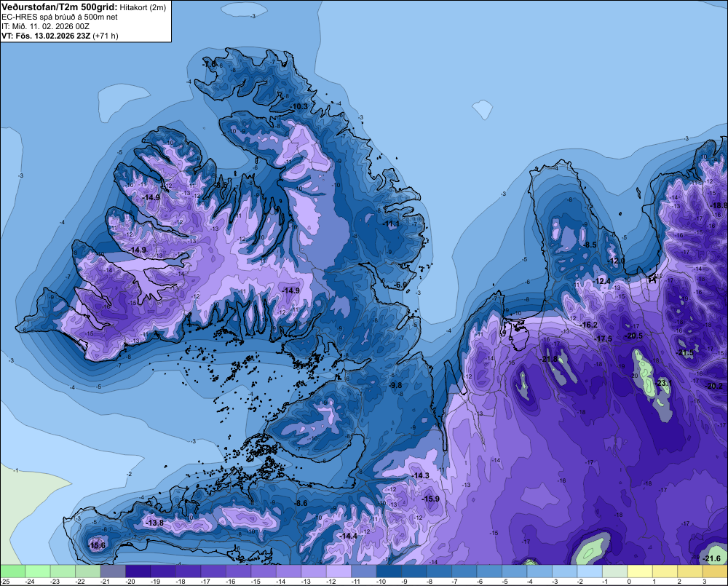Click the '-21.5' temperature value on the map
Screen dimensions: 728x586
point(685,353)
